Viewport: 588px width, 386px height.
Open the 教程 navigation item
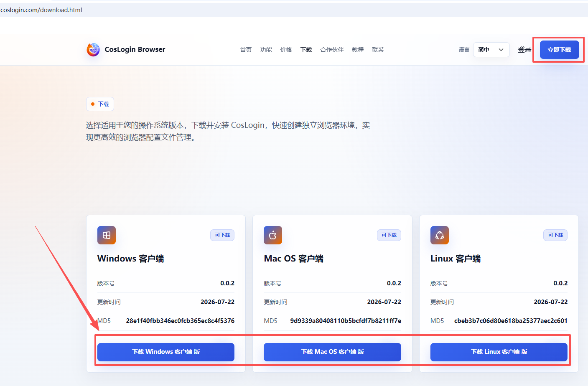[358, 50]
